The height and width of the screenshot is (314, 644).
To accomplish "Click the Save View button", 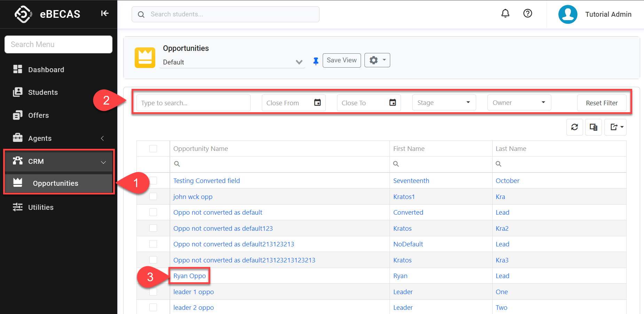I will point(341,60).
